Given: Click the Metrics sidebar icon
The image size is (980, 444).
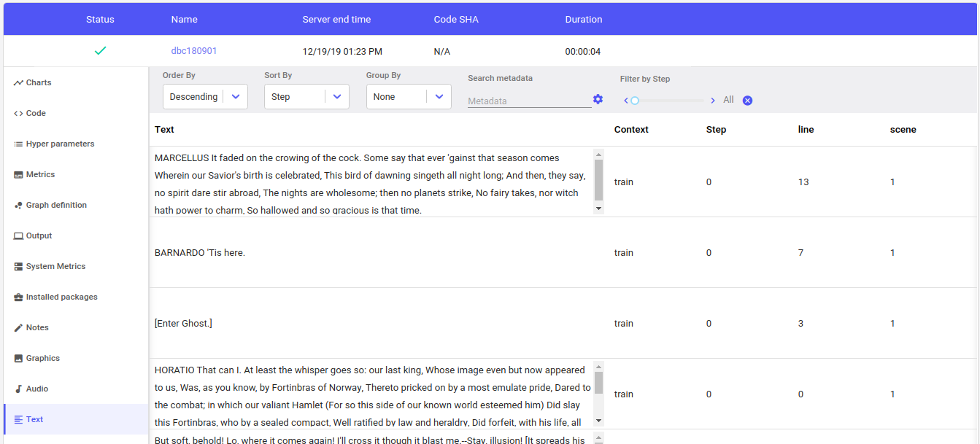Looking at the screenshot, I should click(18, 174).
